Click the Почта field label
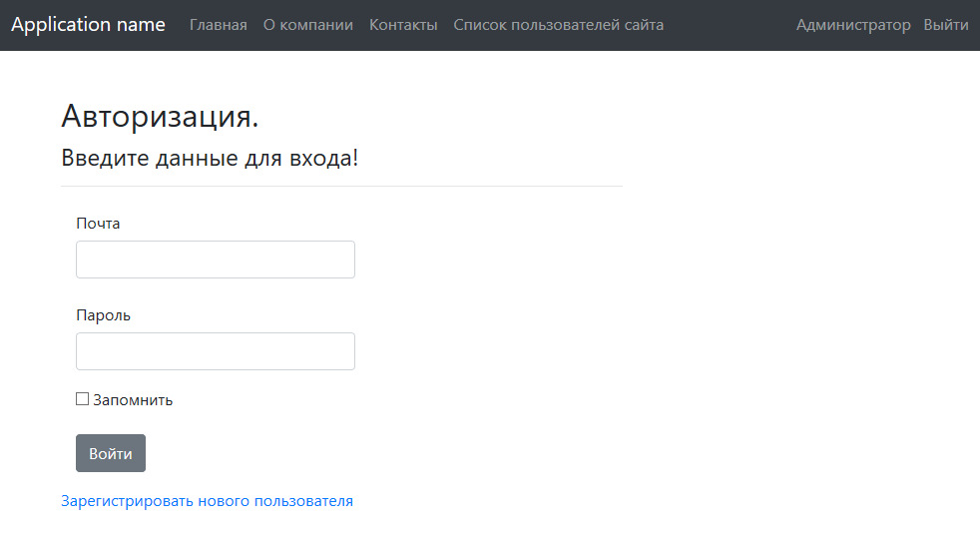This screenshot has height=534, width=980. 98,224
